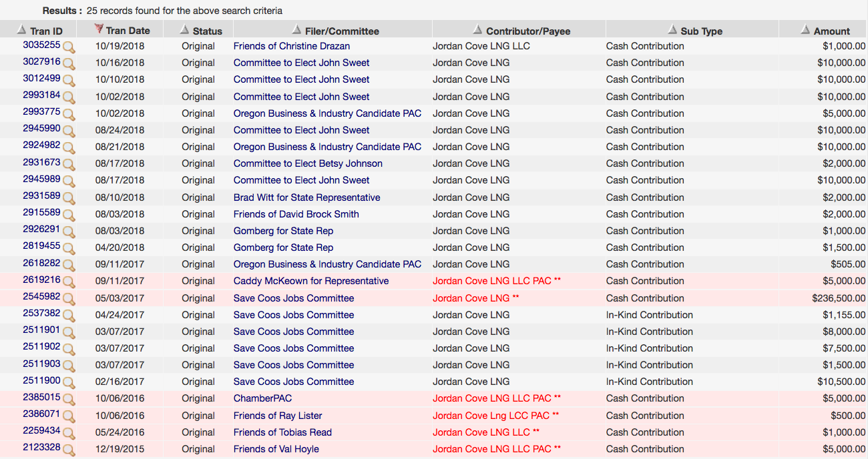Open magnifier icon for transaction 2511902
Screen dimensions: 868x459
pos(69,350)
